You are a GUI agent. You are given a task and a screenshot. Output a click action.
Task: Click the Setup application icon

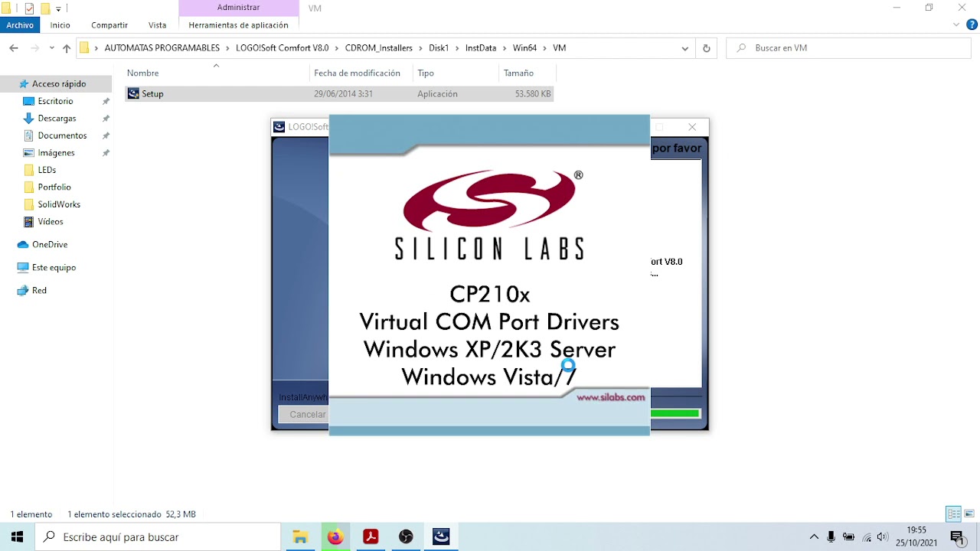[134, 93]
